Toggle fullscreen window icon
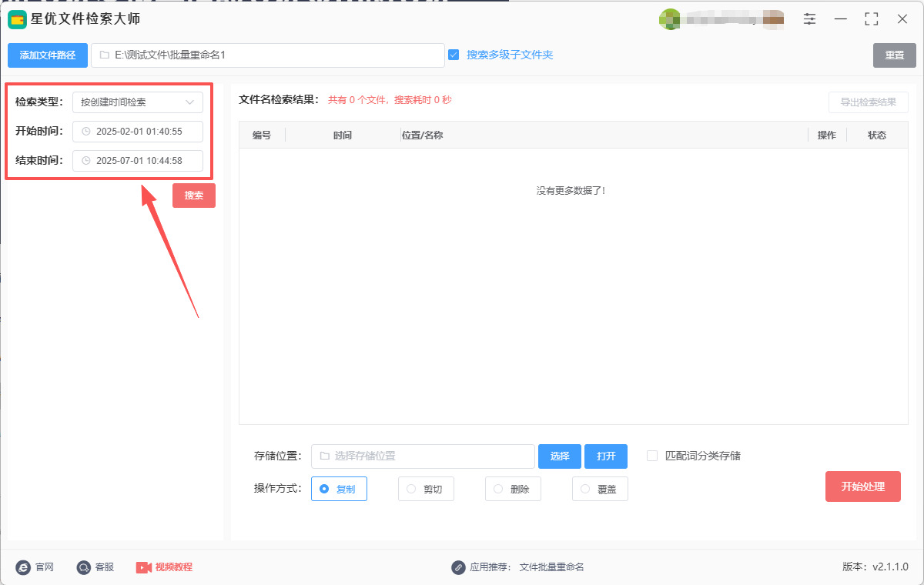Image resolution: width=924 pixels, height=585 pixels. pos(872,19)
